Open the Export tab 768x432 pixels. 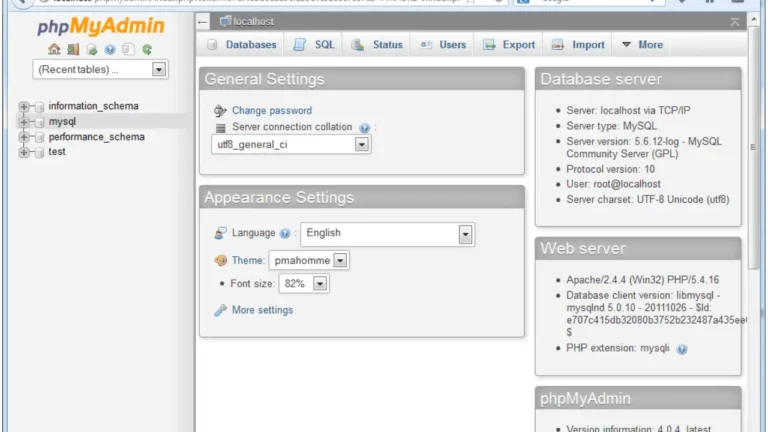(509, 45)
